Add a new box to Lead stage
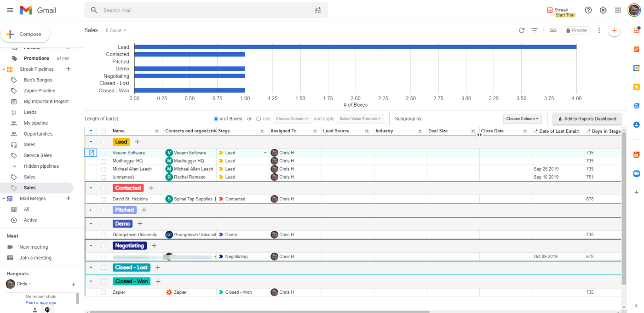This screenshot has height=313, width=644. [137, 142]
